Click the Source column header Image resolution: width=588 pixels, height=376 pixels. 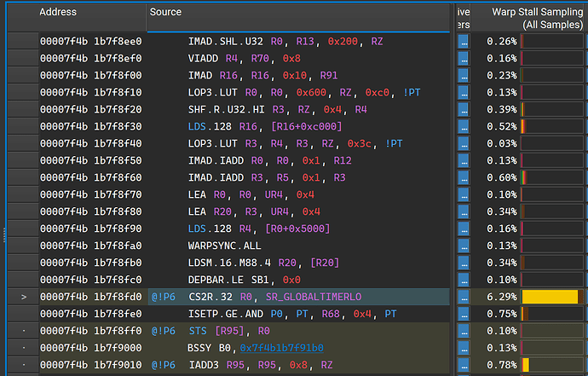pos(165,12)
